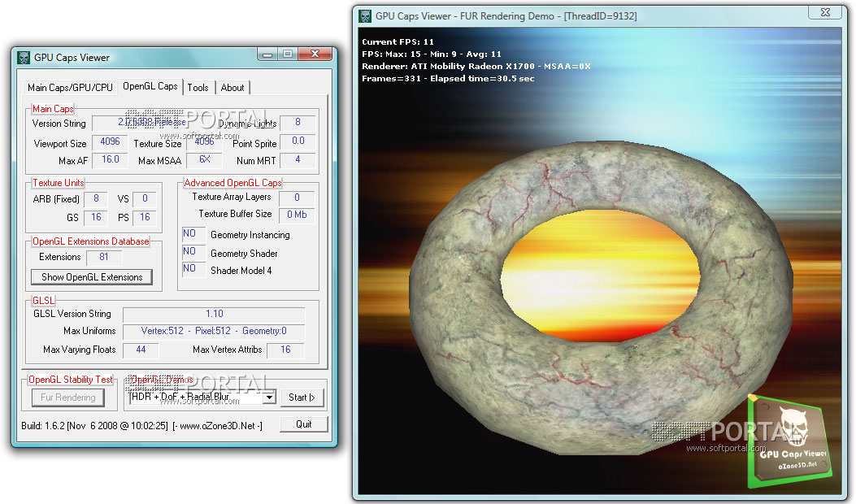Image resolution: width=856 pixels, height=504 pixels.
Task: Click the Shader Model 4 NO indicator
Action: (193, 268)
